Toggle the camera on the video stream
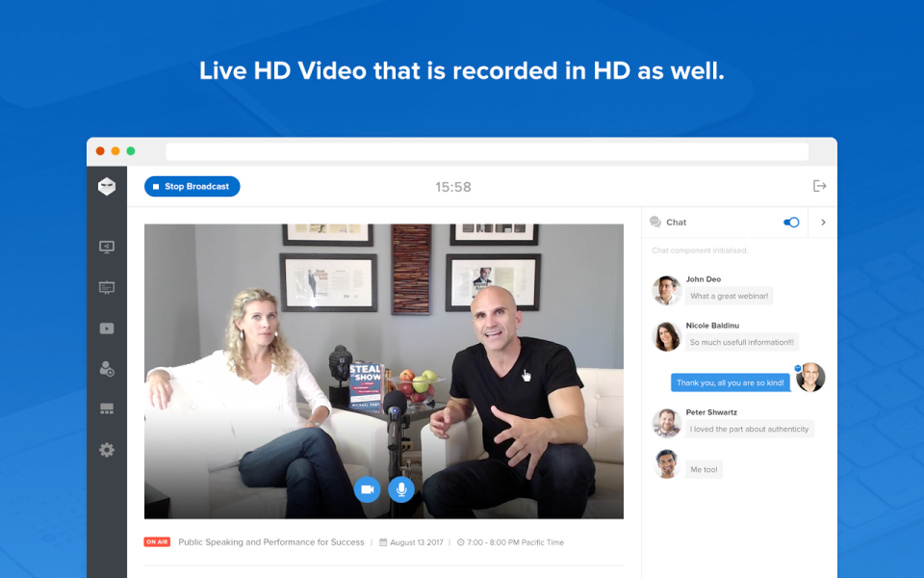Screen dimensions: 924x578 368,488
